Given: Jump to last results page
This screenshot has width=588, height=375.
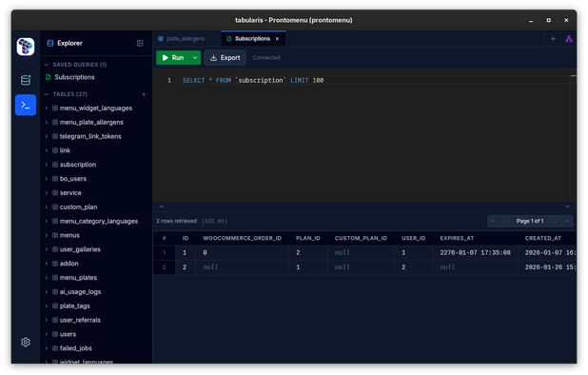Looking at the screenshot, I should 567,221.
